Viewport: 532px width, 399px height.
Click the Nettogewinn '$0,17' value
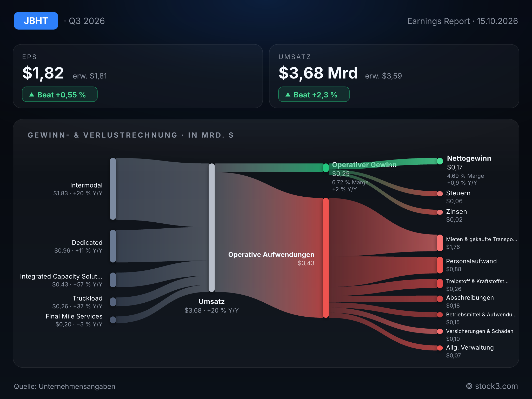(x=455, y=167)
